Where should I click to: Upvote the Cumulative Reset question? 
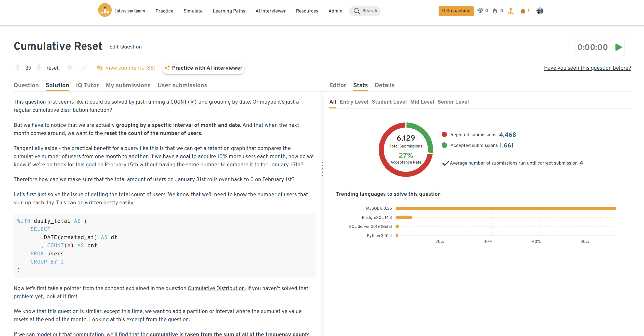(18, 68)
